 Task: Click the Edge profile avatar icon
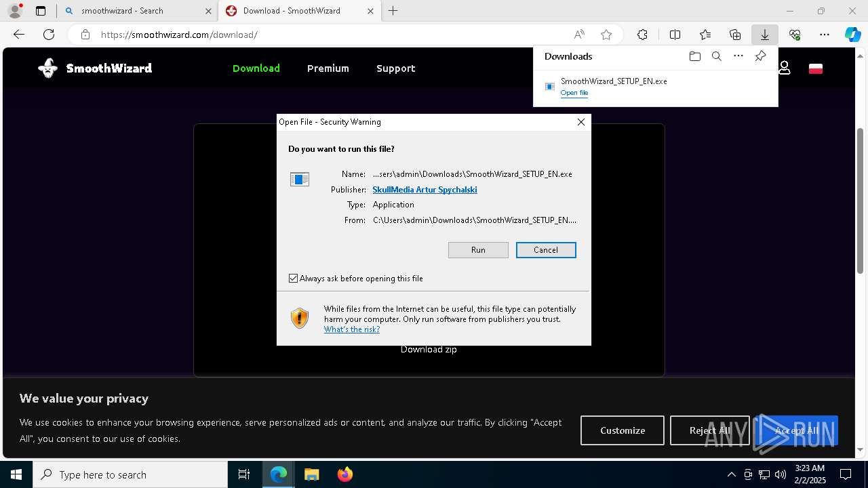point(14,11)
